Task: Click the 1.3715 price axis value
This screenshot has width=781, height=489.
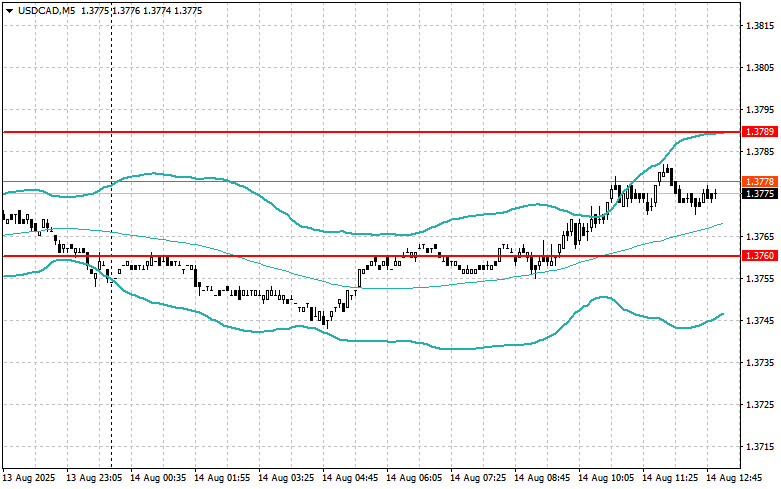Action: click(x=761, y=447)
